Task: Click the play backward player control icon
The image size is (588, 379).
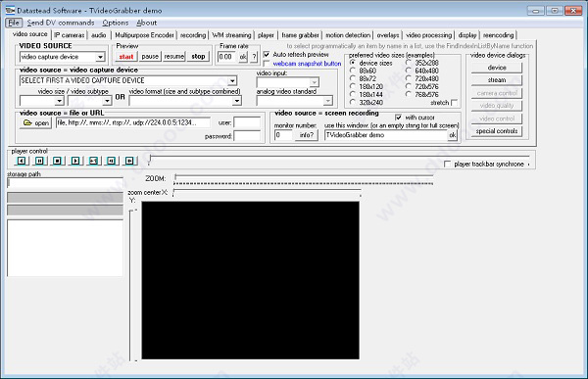Action: tap(22, 161)
